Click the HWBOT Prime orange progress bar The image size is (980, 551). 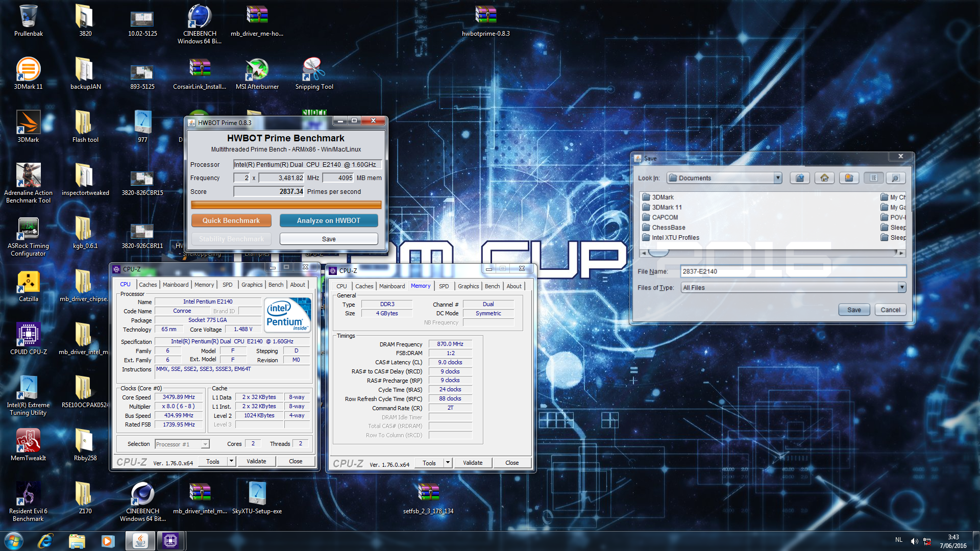(286, 205)
